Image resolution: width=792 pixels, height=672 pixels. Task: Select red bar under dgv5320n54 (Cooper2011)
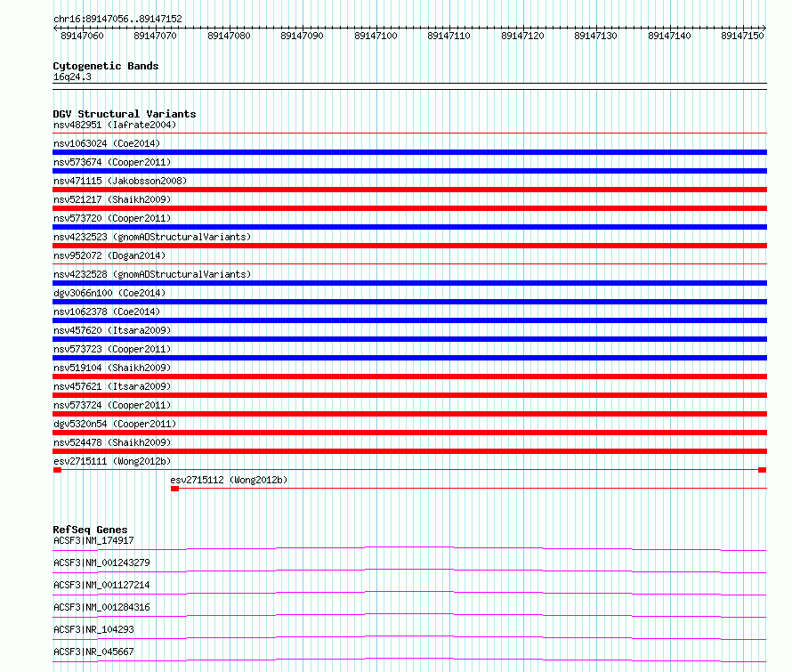click(x=409, y=433)
